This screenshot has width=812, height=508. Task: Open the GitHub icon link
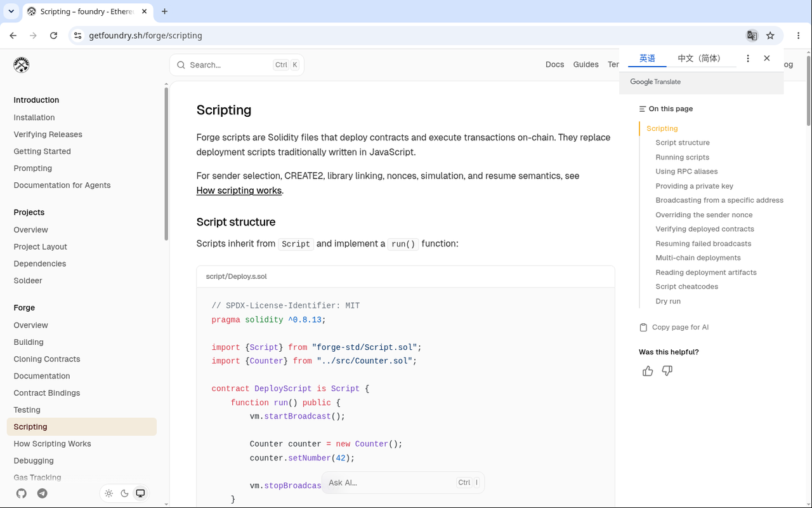[22, 493]
